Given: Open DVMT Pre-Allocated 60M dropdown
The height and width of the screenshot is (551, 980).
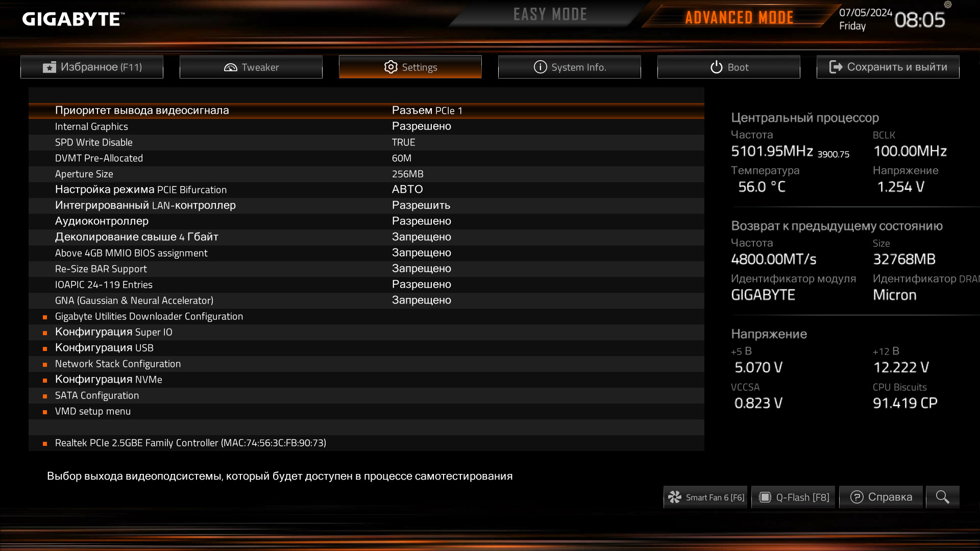Looking at the screenshot, I should pos(402,158).
